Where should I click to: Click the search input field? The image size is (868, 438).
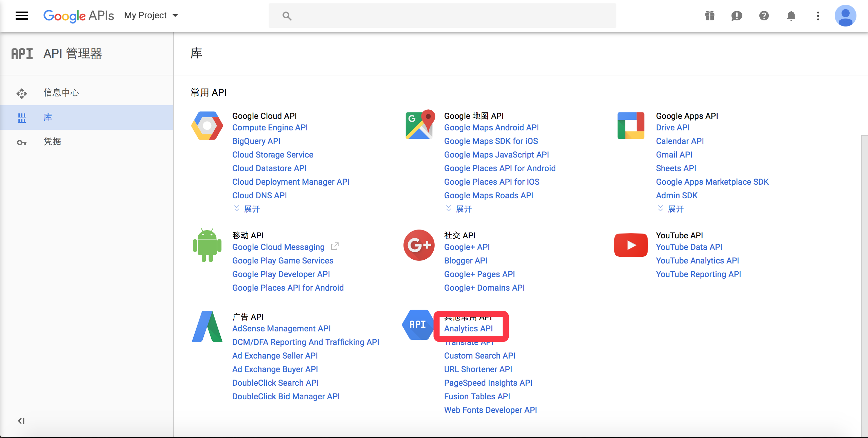coord(442,16)
